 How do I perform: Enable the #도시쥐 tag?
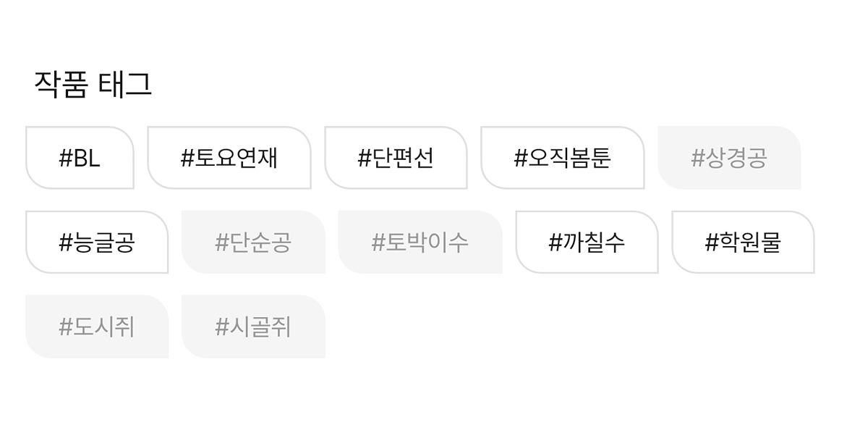click(97, 327)
